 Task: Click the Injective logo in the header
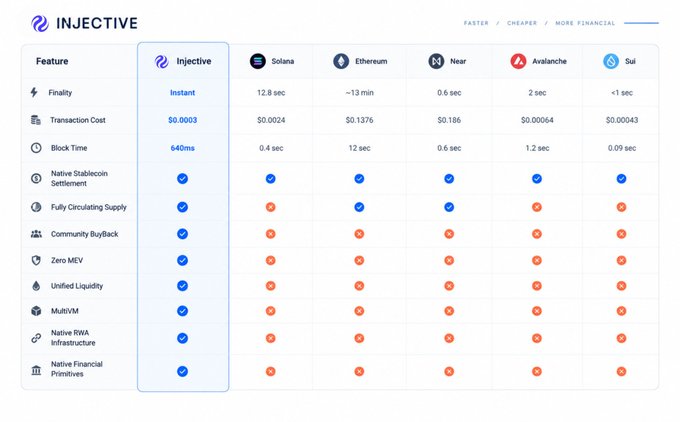[40, 23]
